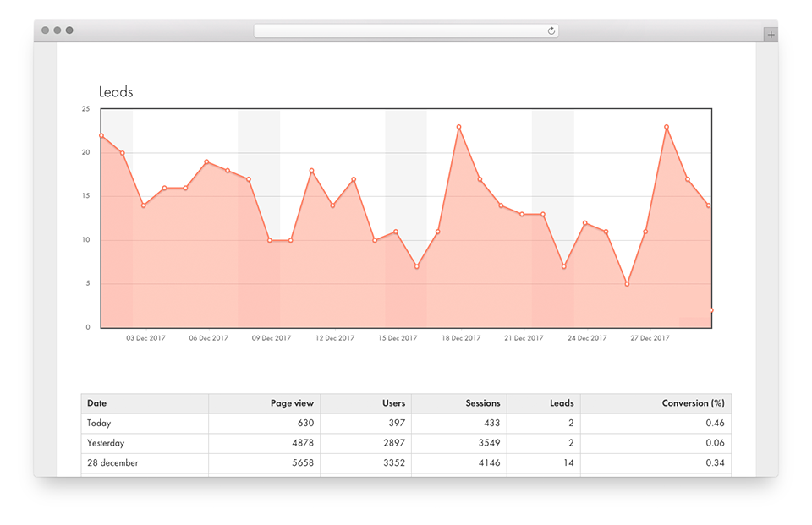812x525 pixels.
Task: Click the peak data point near 18 Dec
Action: [x=458, y=127]
